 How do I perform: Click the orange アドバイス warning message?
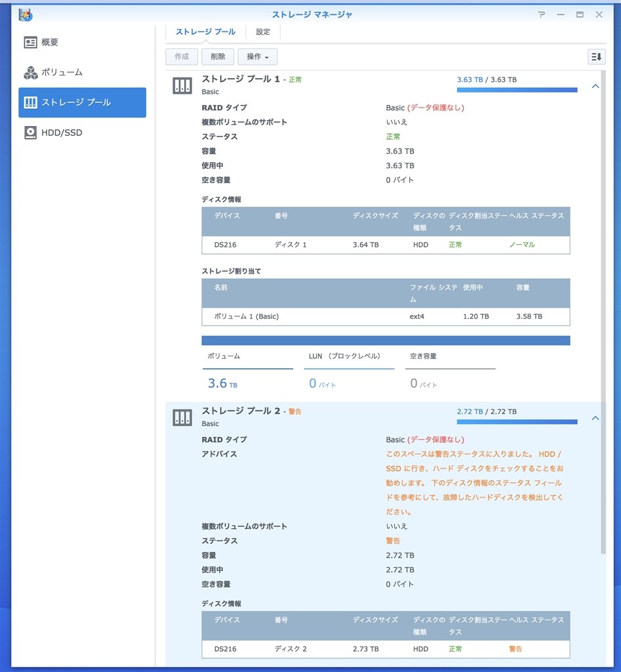(x=475, y=482)
